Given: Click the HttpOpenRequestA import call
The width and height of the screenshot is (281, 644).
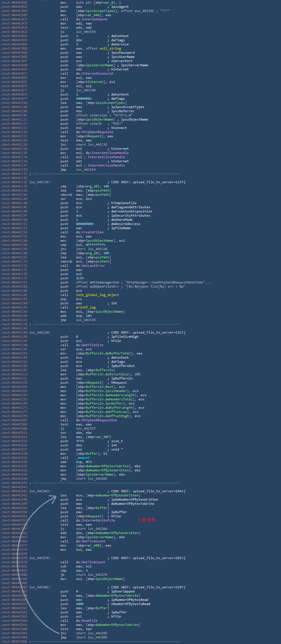Looking at the screenshot, I should (x=97, y=132).
